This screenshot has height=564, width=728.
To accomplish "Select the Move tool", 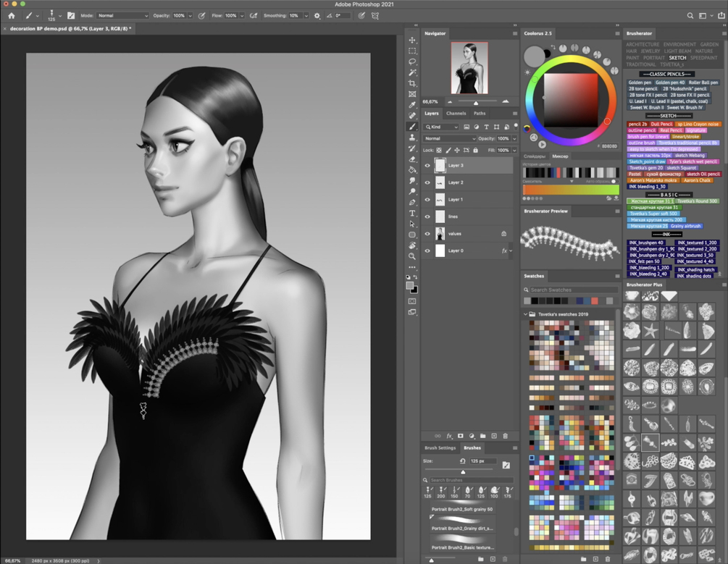I will (x=412, y=40).
